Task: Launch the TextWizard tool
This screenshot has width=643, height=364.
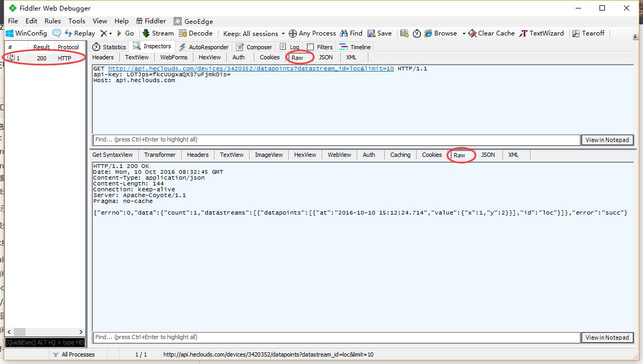Action: point(542,33)
